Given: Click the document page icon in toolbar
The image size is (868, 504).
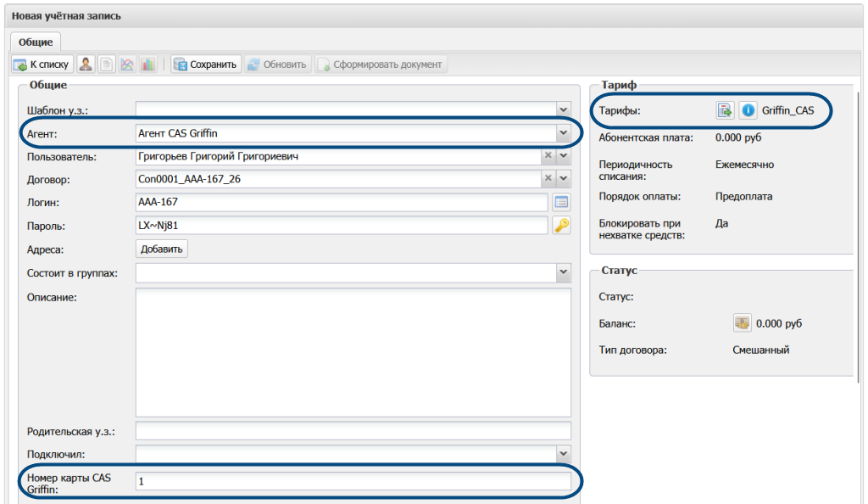Looking at the screenshot, I should (x=106, y=64).
